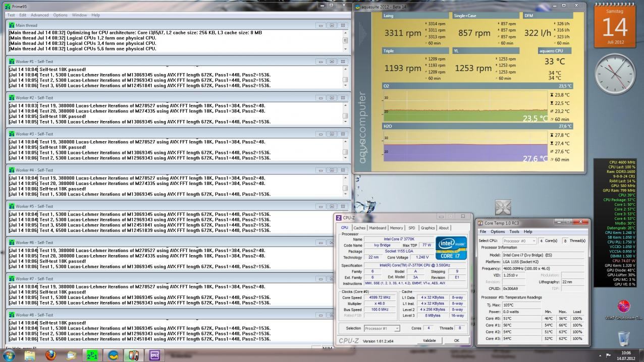644x362 pixels.
Task: Click the Worker #8 Self-Test window icon
Action: point(12,315)
